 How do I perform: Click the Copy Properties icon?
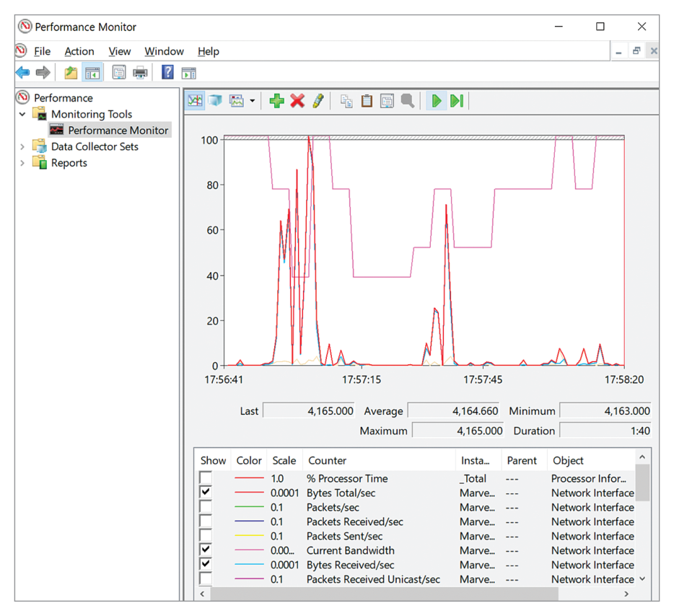[x=346, y=101]
